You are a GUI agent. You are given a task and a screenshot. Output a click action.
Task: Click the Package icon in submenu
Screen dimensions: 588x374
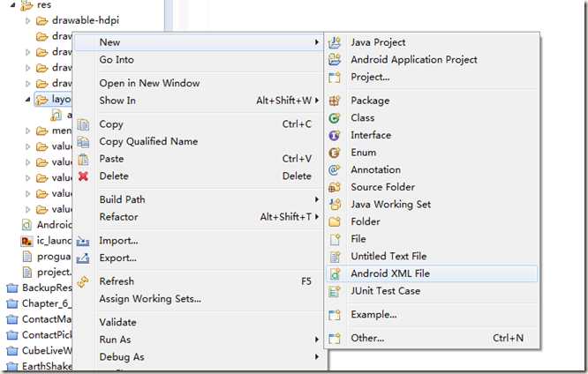pos(335,101)
